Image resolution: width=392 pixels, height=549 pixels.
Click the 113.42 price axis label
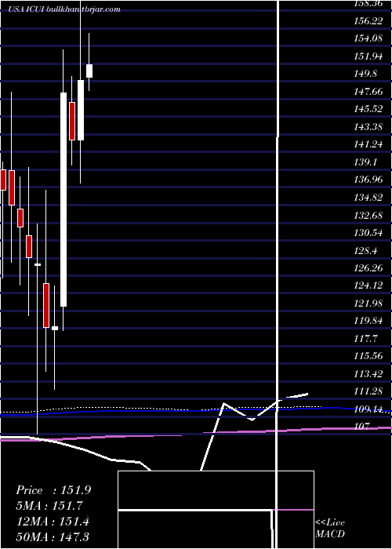pyautogui.click(x=368, y=374)
